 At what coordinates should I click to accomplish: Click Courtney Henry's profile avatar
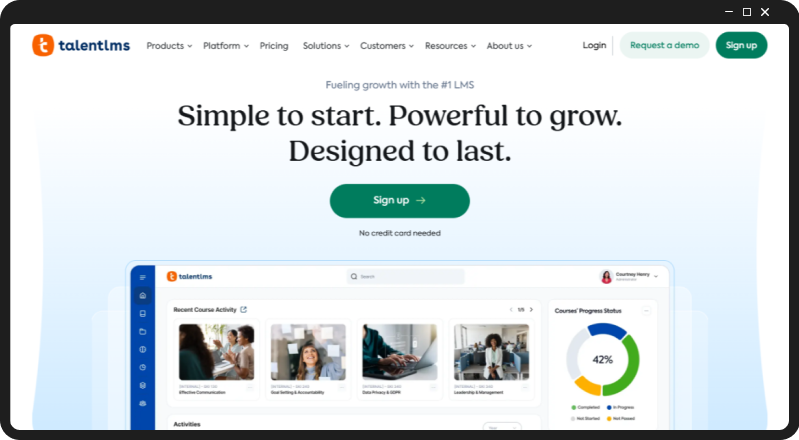pyautogui.click(x=606, y=276)
